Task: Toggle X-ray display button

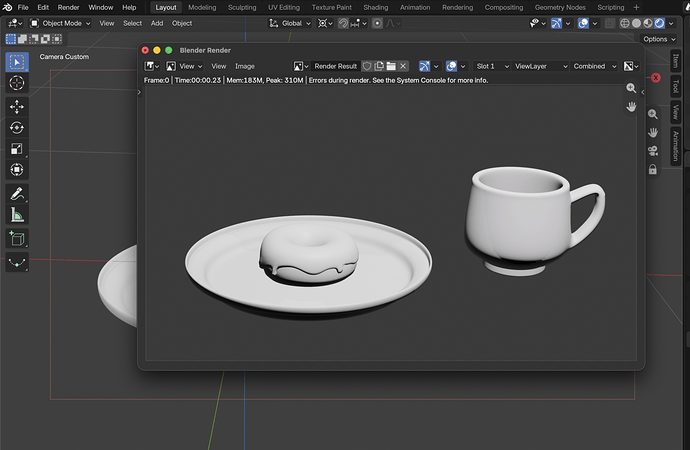Action: click(x=609, y=23)
